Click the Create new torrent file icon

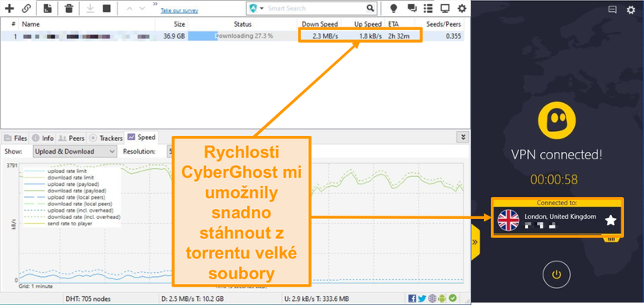47,8
